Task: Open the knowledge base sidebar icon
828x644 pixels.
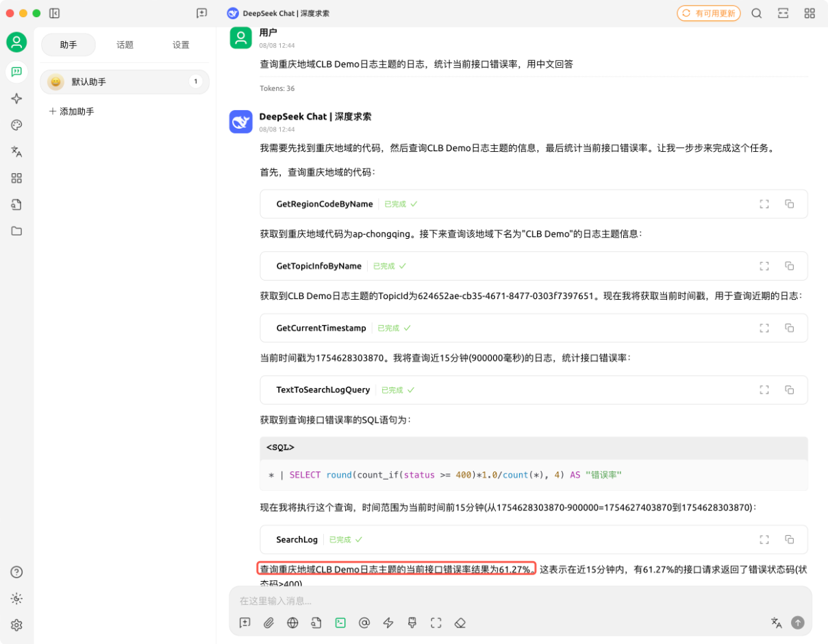Action: click(x=16, y=204)
